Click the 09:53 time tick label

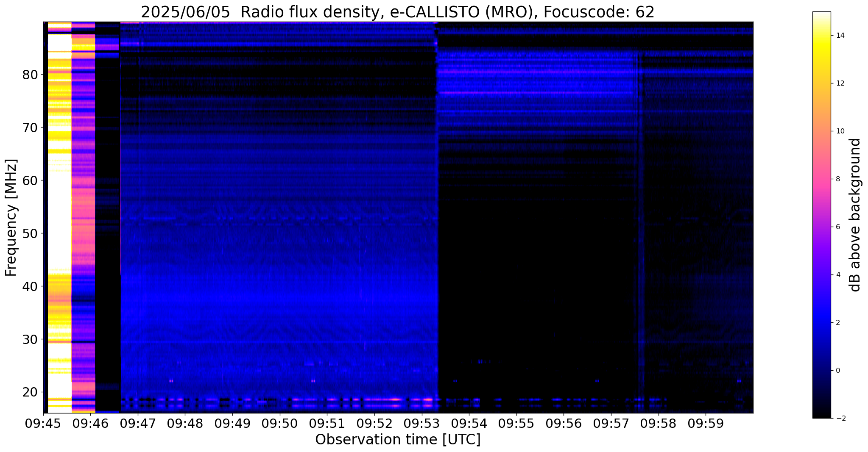click(421, 423)
